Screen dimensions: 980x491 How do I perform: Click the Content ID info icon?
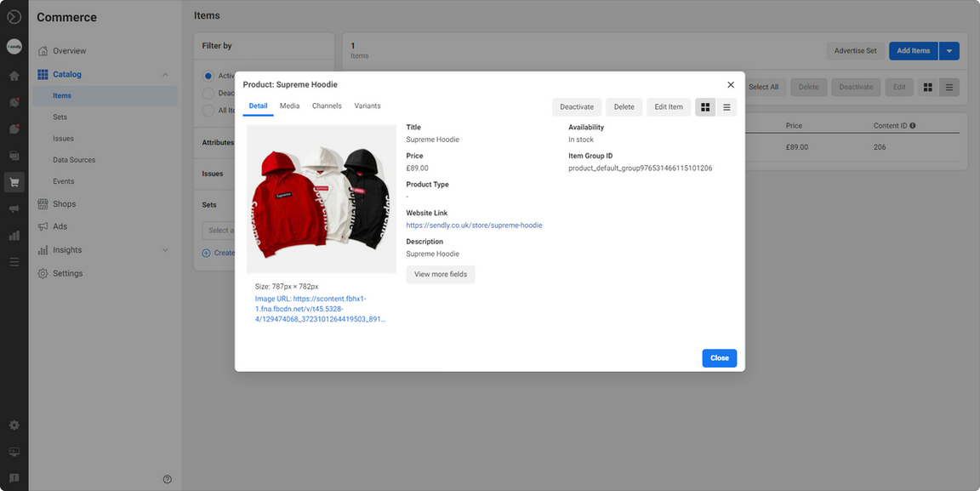(x=913, y=126)
